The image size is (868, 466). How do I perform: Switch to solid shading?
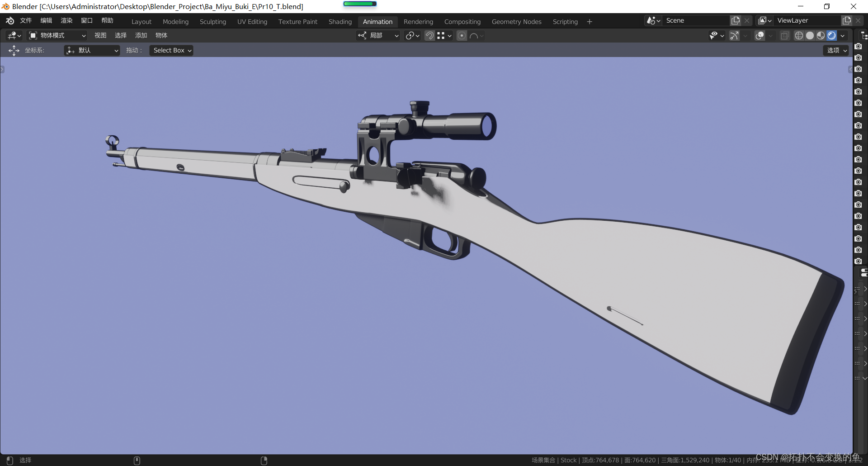[810, 35]
